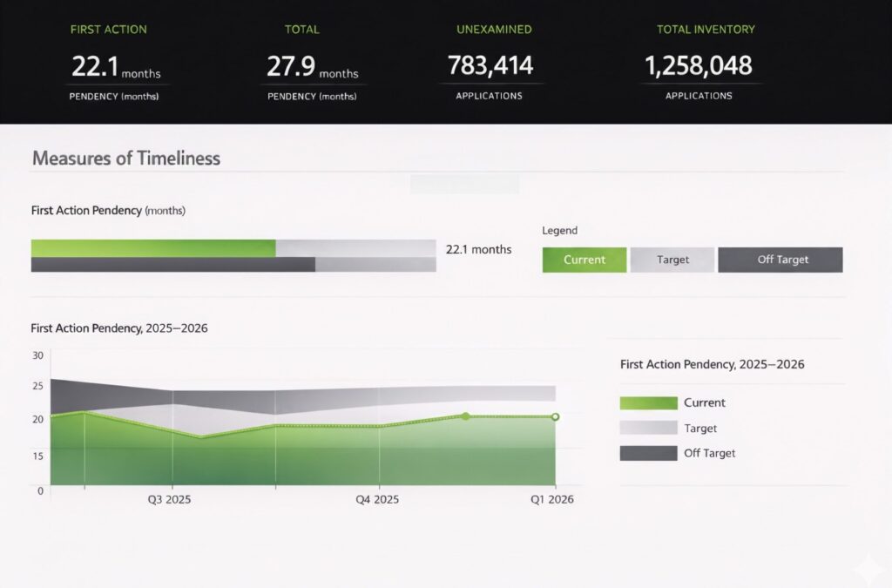
Task: Click the Measures of Timeliness heading
Action: (126, 159)
